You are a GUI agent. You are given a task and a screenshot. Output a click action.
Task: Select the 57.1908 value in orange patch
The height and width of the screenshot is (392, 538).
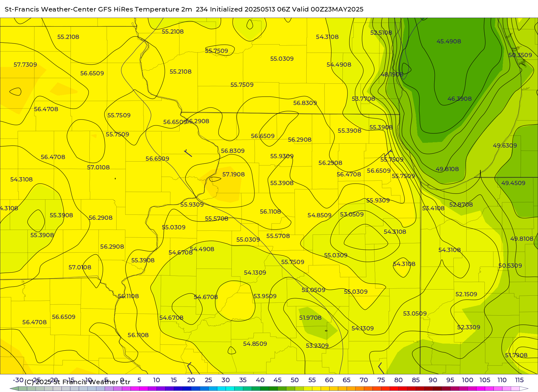233,174
